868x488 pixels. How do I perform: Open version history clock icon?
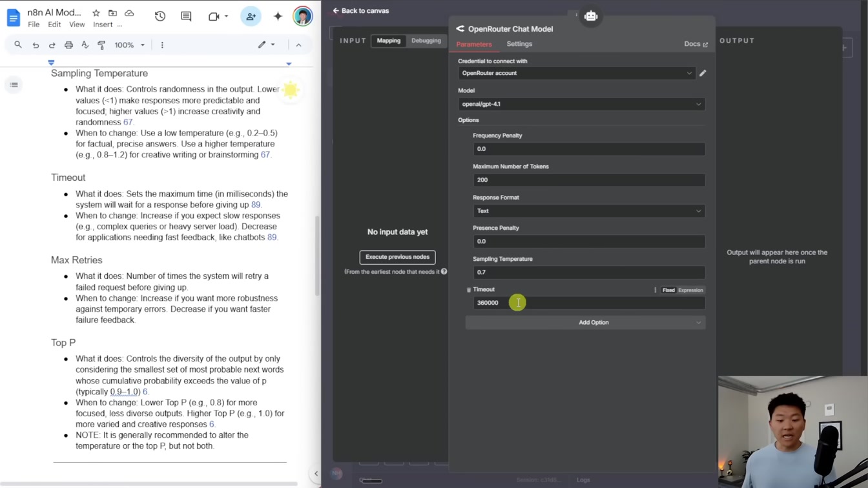click(x=160, y=16)
